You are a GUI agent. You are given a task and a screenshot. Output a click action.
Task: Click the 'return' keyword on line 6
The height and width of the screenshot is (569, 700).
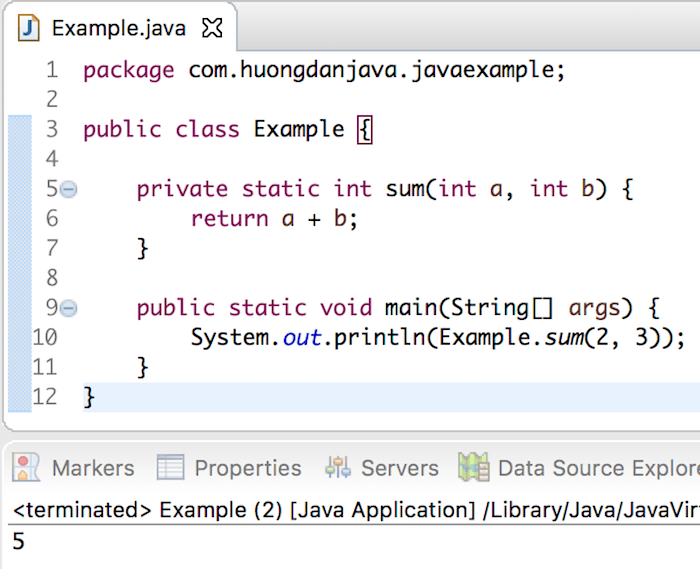[x=229, y=219]
